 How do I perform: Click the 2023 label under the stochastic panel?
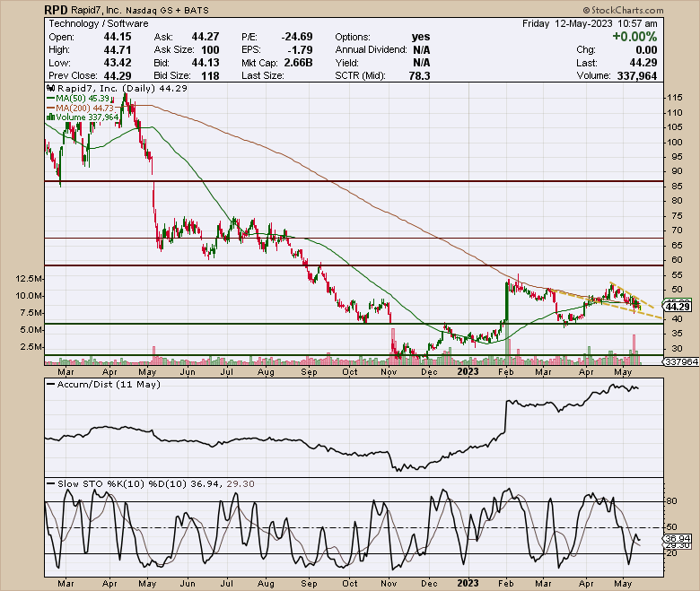tap(468, 584)
